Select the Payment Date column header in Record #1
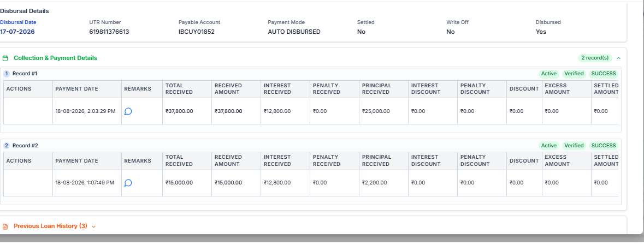The width and height of the screenshot is (644, 251). (77, 89)
